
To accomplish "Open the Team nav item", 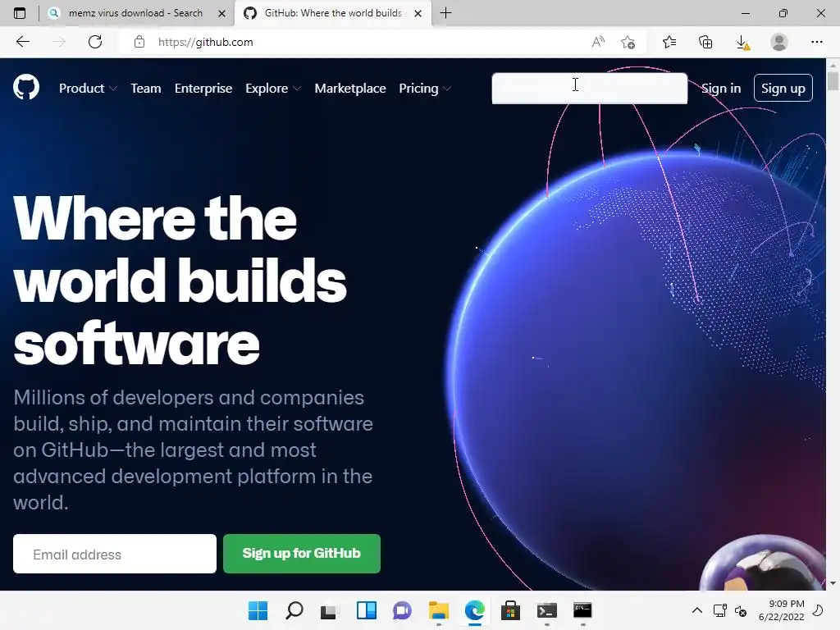I will tap(146, 89).
